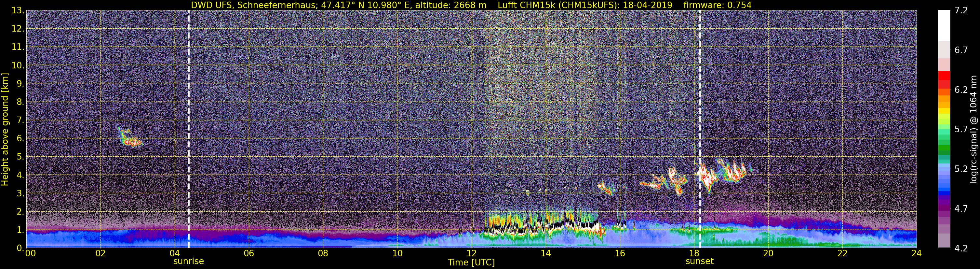Click the 16 tick label on the time axis

[x=620, y=254]
